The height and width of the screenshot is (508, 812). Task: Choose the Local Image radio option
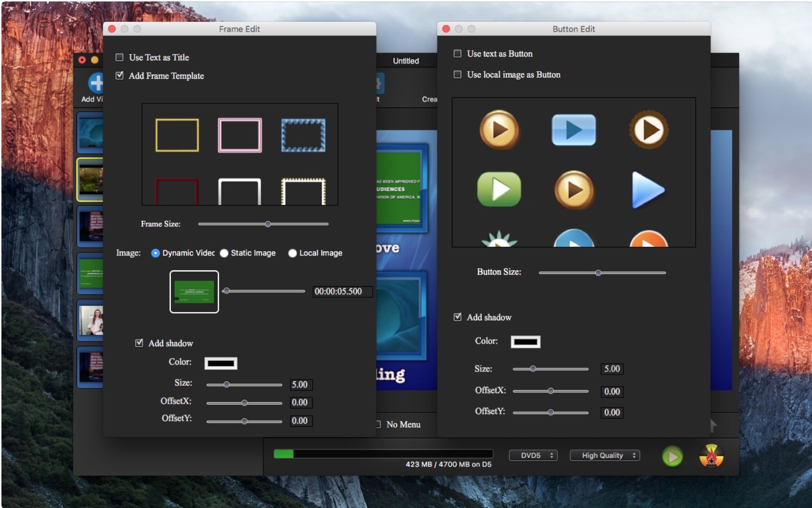click(292, 253)
